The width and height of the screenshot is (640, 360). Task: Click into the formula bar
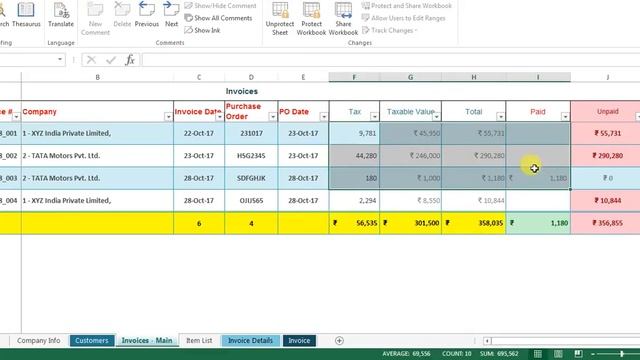point(391,60)
